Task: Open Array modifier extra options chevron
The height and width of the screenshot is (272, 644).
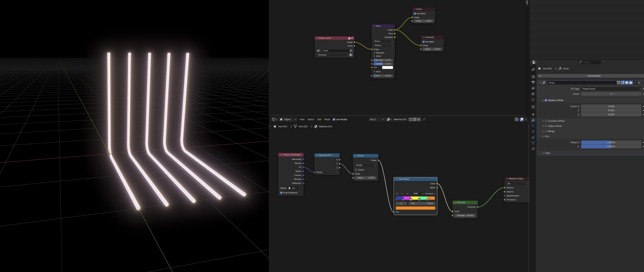Action: 635,83
